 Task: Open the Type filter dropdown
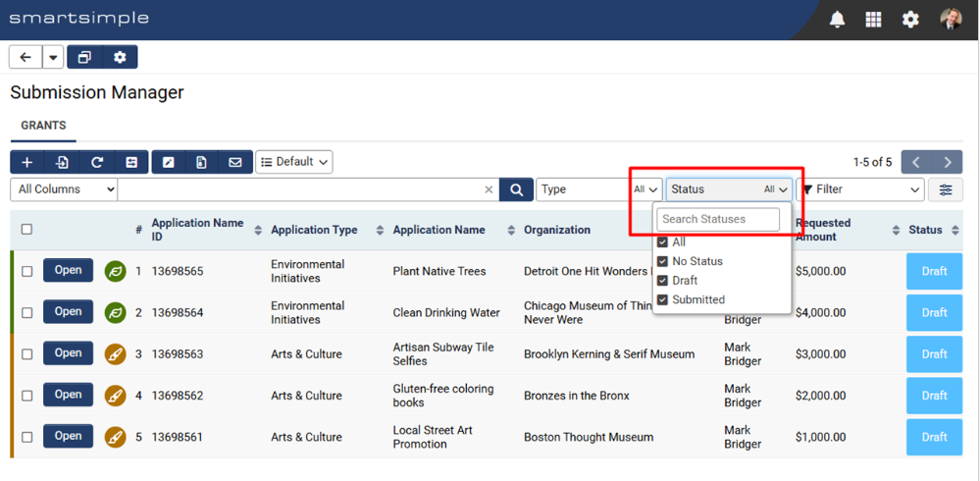tap(598, 188)
